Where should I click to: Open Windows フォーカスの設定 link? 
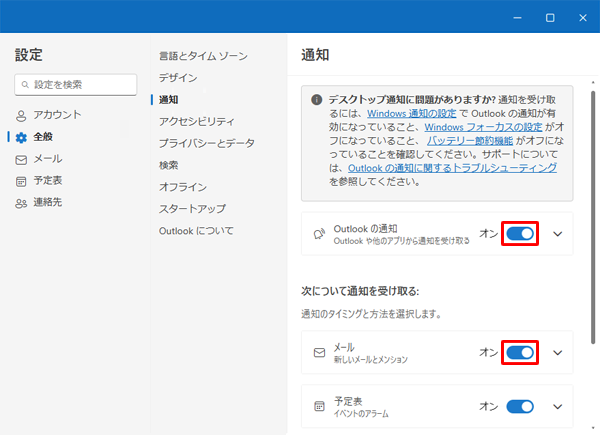tap(483, 127)
